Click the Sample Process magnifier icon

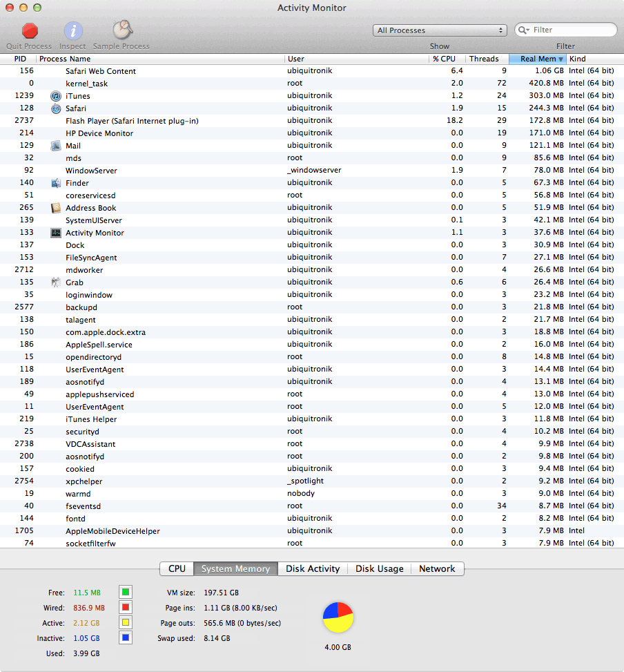[123, 30]
